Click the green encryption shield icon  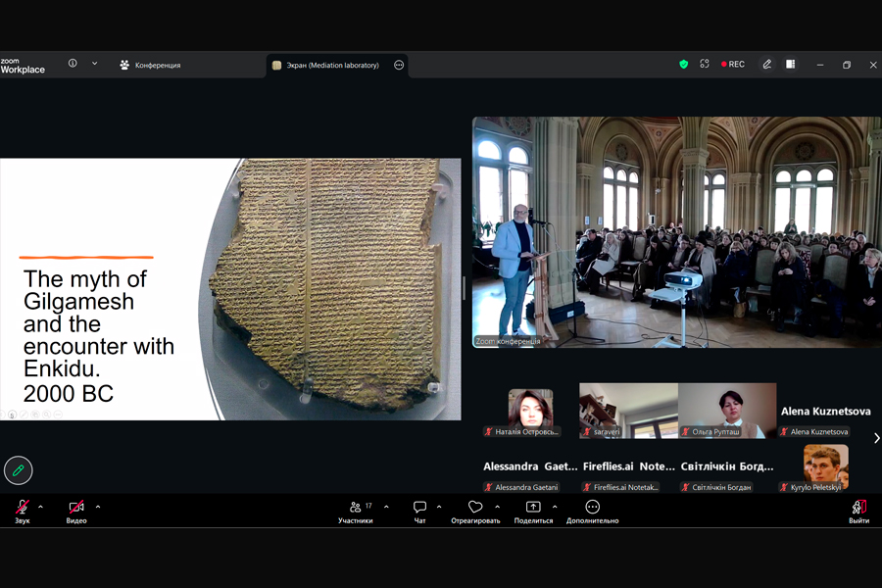(683, 65)
